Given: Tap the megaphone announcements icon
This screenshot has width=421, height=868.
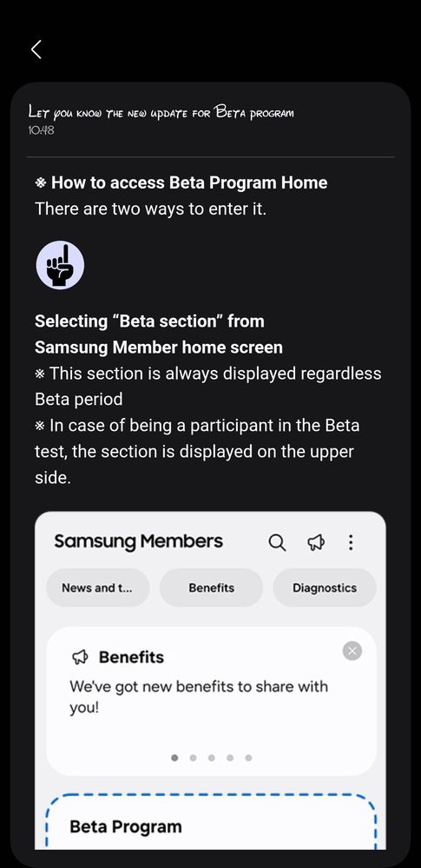Looking at the screenshot, I should 316,542.
